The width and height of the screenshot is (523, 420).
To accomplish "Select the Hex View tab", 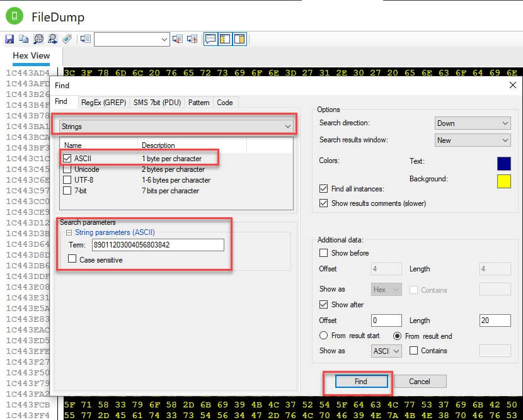I will click(x=32, y=56).
